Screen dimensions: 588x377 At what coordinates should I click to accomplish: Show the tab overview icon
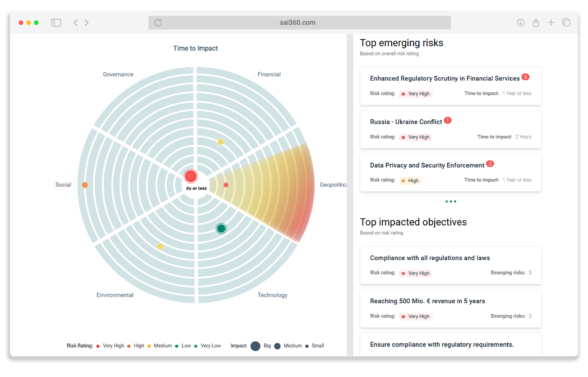[x=566, y=23]
